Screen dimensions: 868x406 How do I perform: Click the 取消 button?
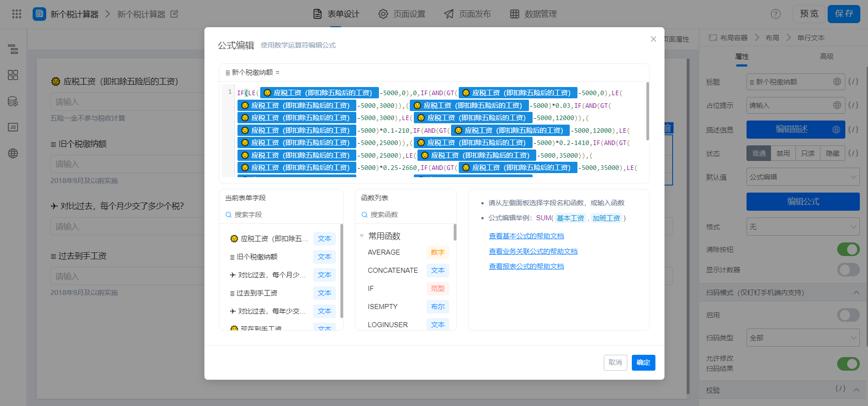click(x=615, y=362)
